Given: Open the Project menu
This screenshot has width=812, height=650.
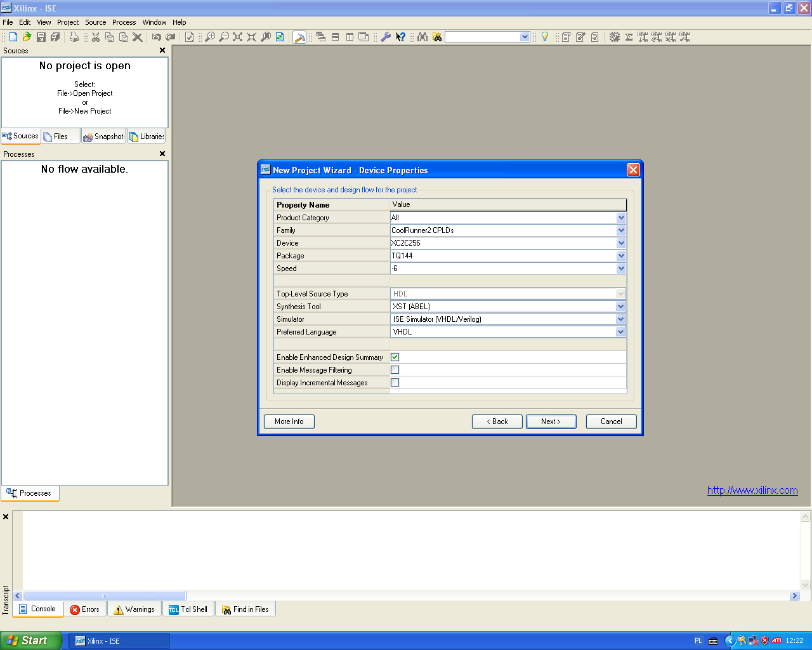Looking at the screenshot, I should [68, 22].
